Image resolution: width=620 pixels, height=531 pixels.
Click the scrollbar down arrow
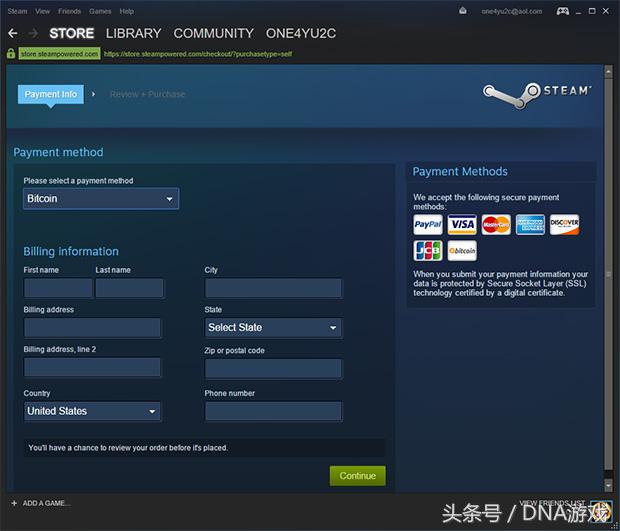[608, 484]
